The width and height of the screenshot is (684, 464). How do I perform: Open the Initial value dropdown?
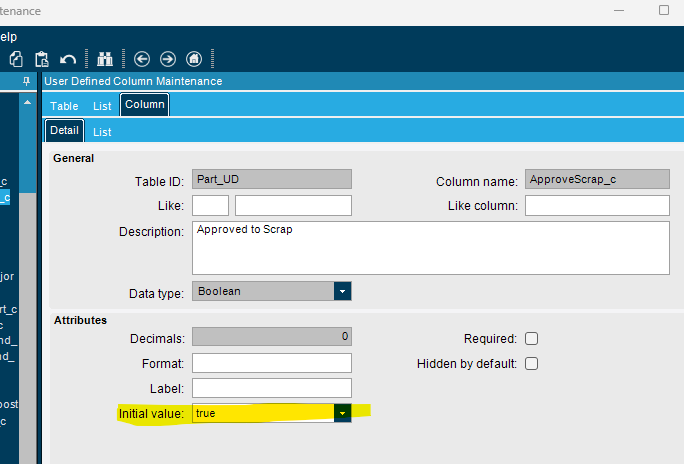342,413
